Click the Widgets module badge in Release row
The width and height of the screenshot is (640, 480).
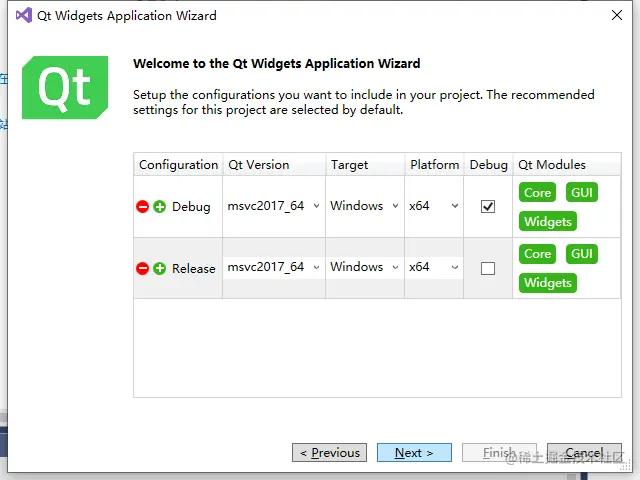point(548,283)
